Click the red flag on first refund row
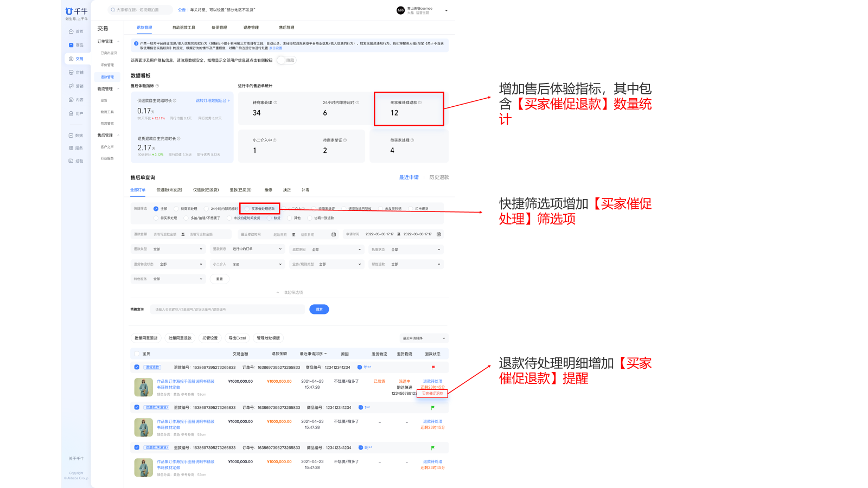This screenshot has width=868, height=488. click(433, 368)
